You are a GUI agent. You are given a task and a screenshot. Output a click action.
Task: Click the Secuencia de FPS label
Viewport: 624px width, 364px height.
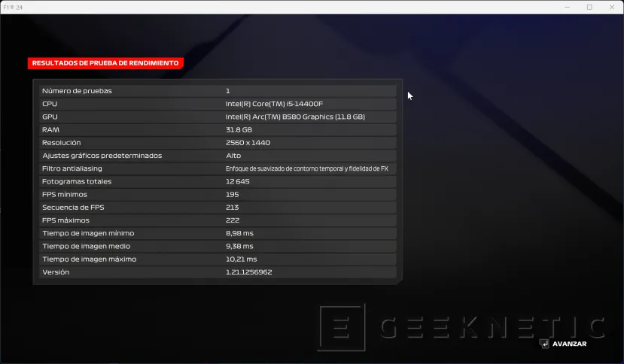click(73, 208)
